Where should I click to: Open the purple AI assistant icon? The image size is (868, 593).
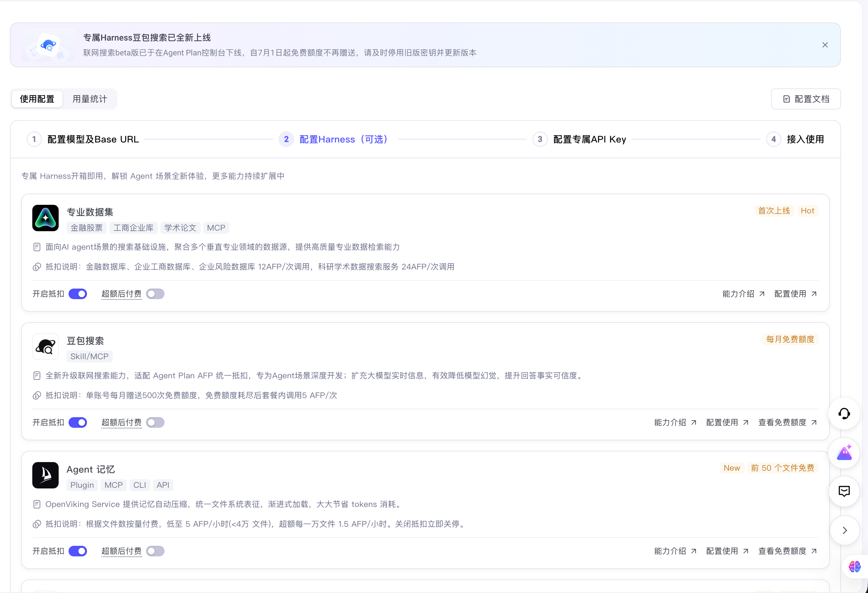click(844, 453)
